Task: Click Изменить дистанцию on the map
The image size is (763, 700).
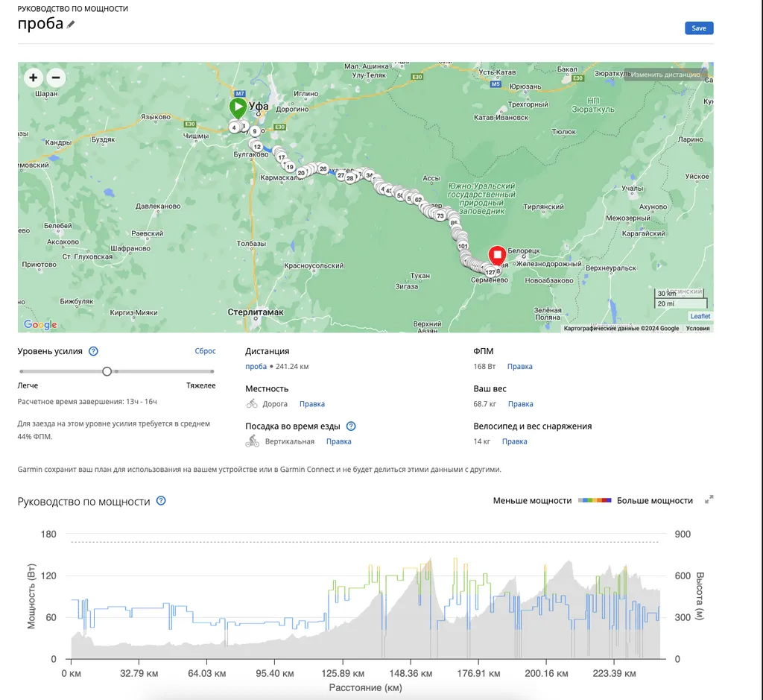Action: coord(665,75)
